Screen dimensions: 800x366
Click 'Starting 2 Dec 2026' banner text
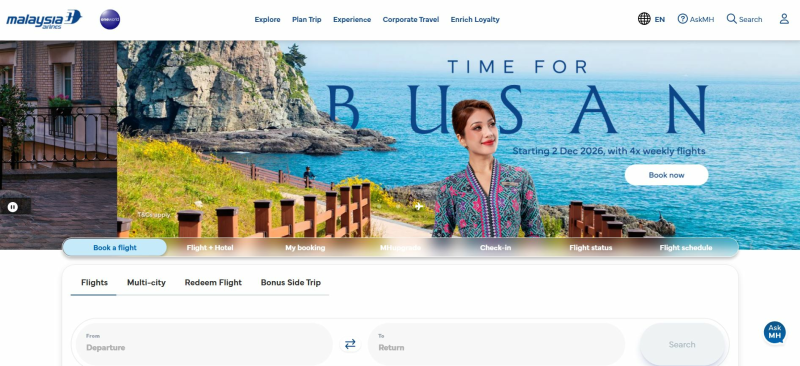click(609, 151)
